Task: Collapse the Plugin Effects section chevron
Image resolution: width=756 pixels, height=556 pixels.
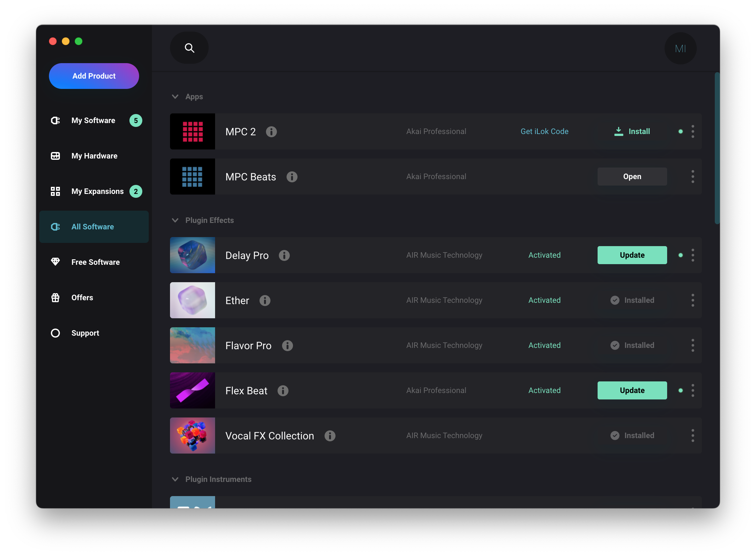Action: coord(175,220)
